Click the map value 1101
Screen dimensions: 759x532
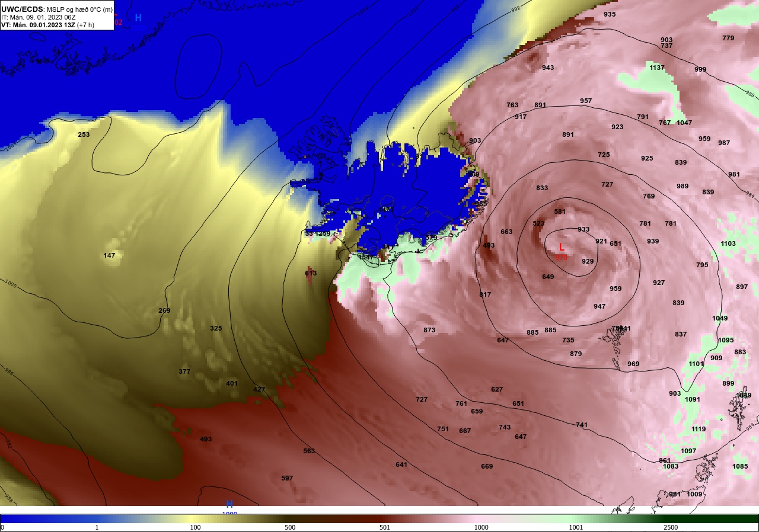pyautogui.click(x=696, y=364)
